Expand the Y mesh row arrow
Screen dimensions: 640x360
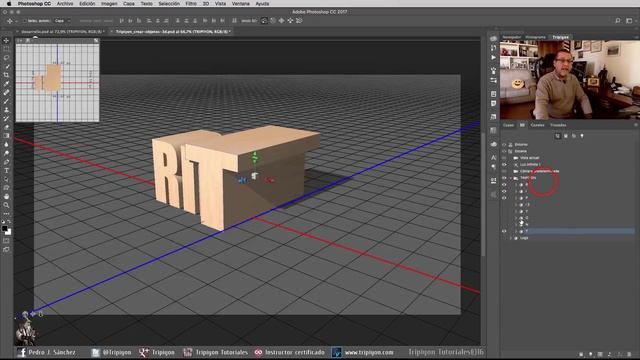click(x=516, y=211)
